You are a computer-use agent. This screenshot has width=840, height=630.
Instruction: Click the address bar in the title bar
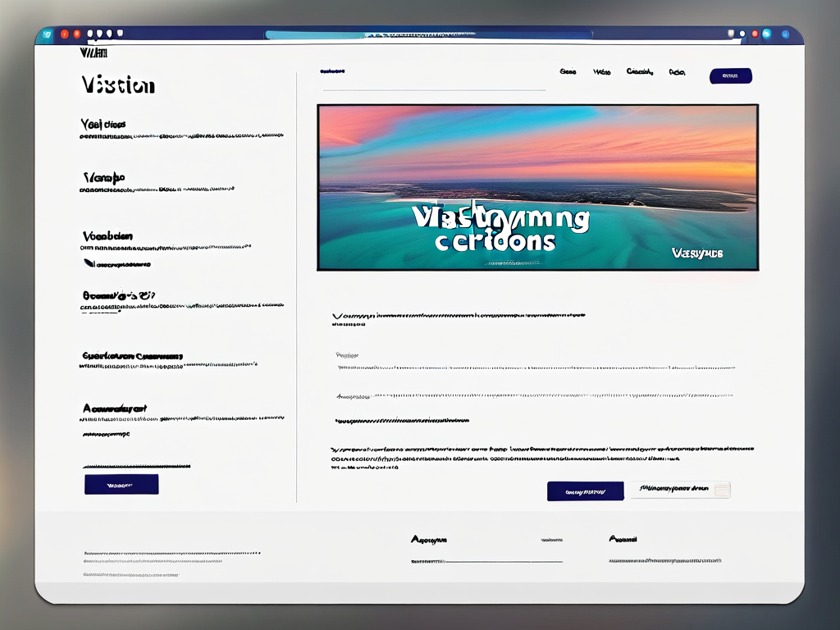point(428,35)
